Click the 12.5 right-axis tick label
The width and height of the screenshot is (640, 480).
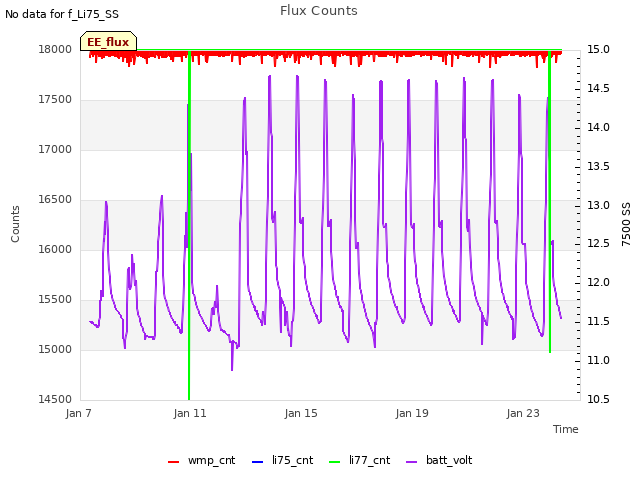598,244
